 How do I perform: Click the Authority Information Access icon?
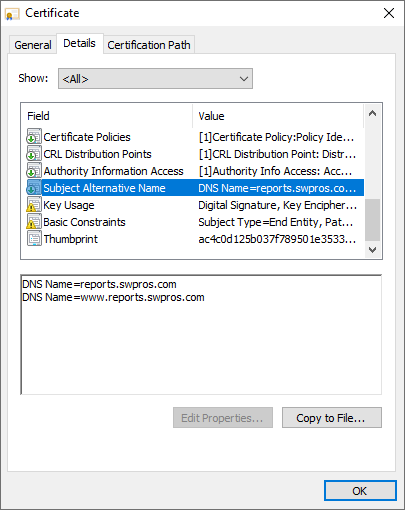(x=34, y=171)
